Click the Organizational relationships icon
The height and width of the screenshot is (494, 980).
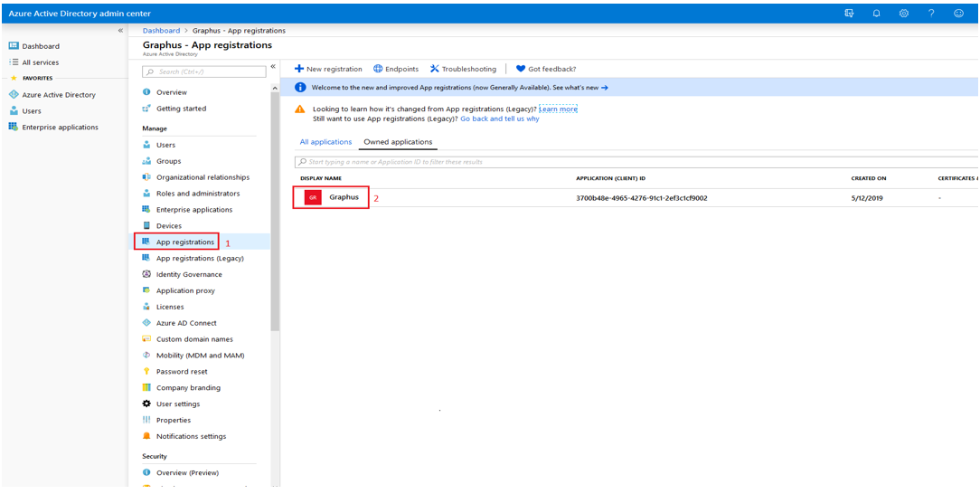coord(146,177)
